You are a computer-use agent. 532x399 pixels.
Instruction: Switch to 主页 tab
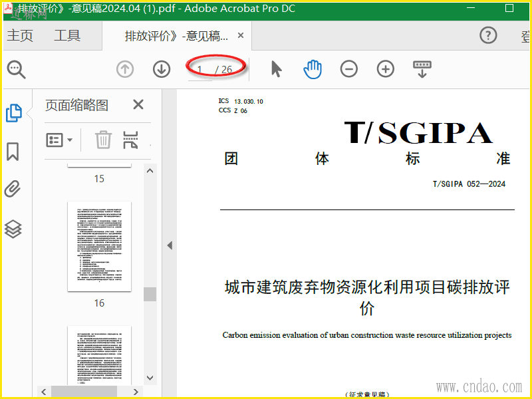pyautogui.click(x=20, y=35)
